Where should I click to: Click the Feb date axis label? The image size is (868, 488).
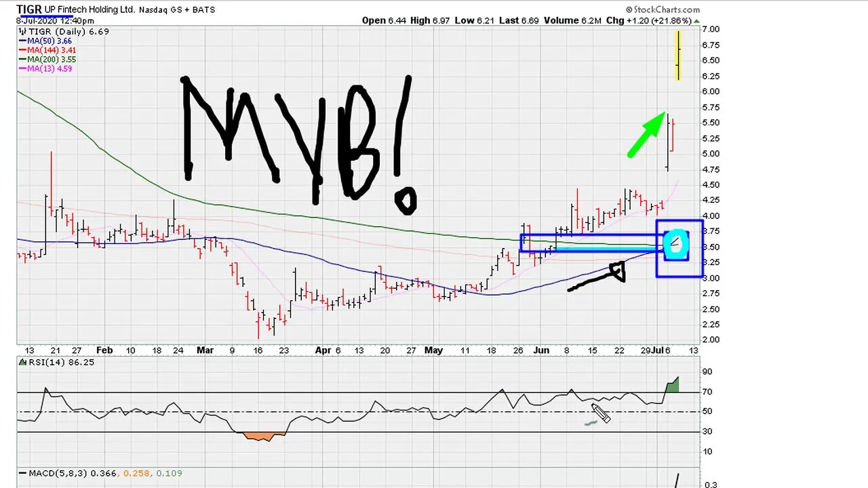click(x=104, y=350)
